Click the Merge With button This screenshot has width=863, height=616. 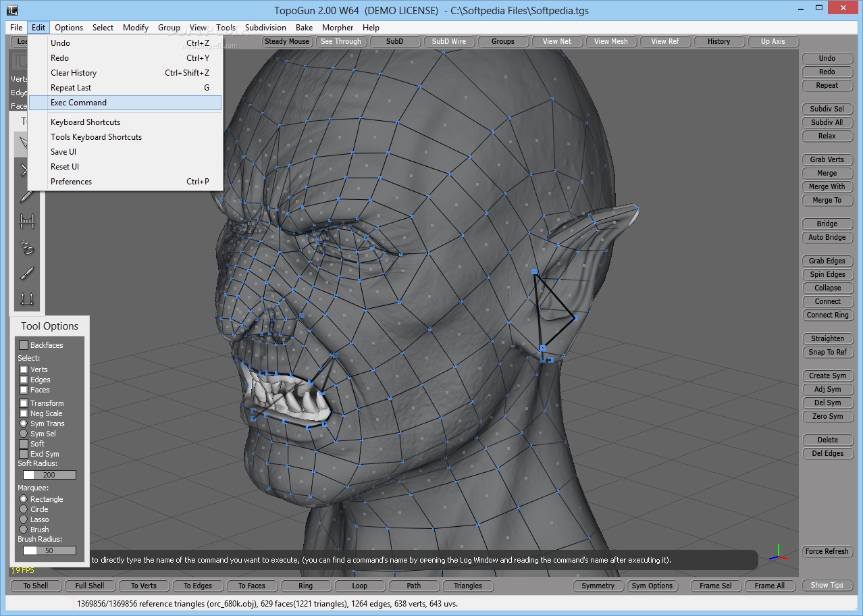point(827,186)
